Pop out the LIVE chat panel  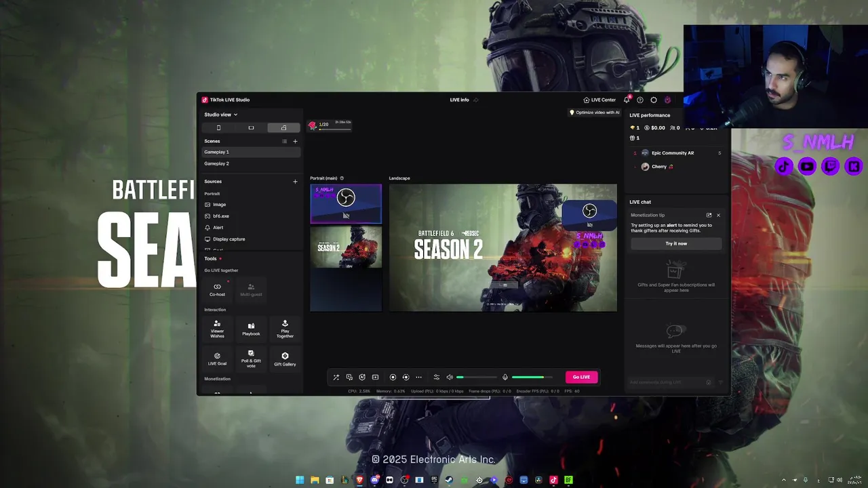pos(709,215)
